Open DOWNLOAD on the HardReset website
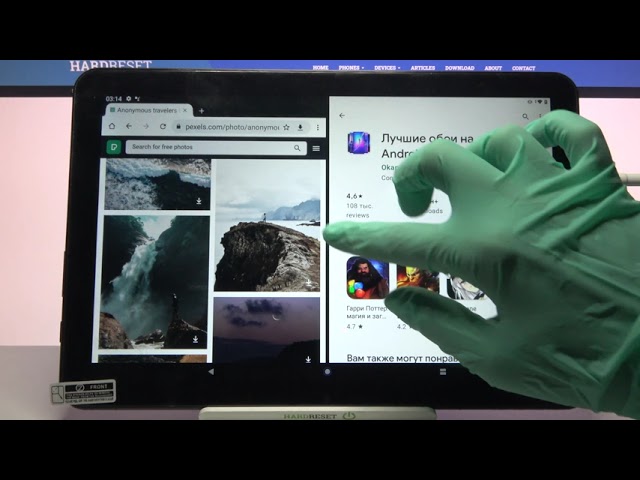Viewport: 640px width, 480px height. tap(460, 68)
